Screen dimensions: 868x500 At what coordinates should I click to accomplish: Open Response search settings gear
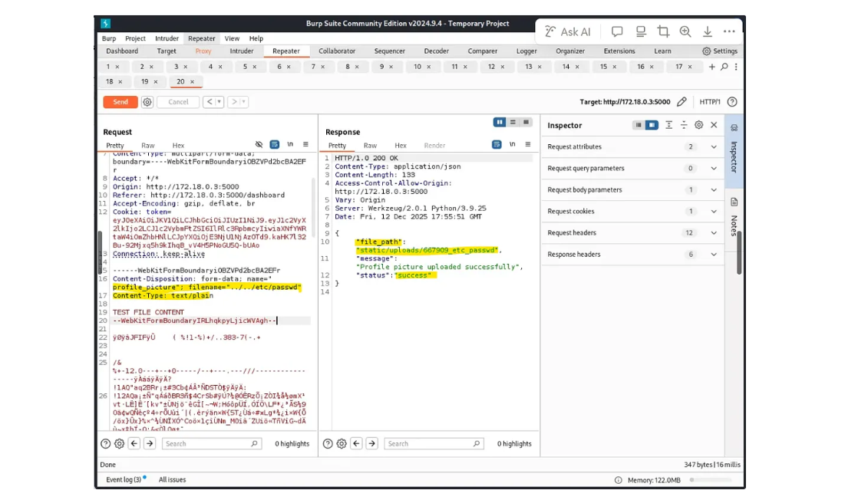(342, 443)
